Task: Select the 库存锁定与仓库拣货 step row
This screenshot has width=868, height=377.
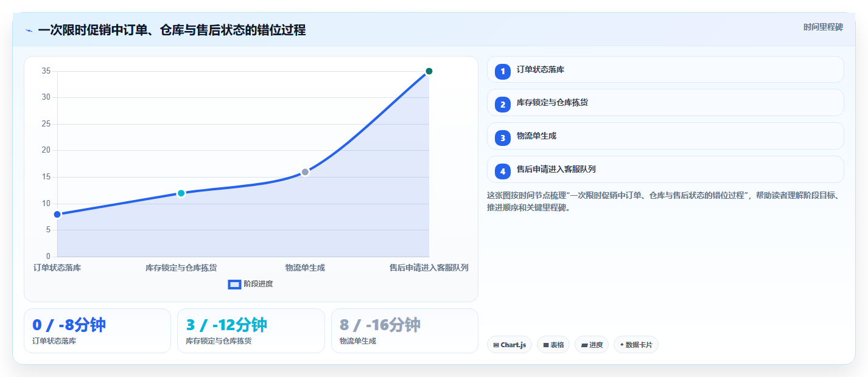Action: [x=665, y=102]
